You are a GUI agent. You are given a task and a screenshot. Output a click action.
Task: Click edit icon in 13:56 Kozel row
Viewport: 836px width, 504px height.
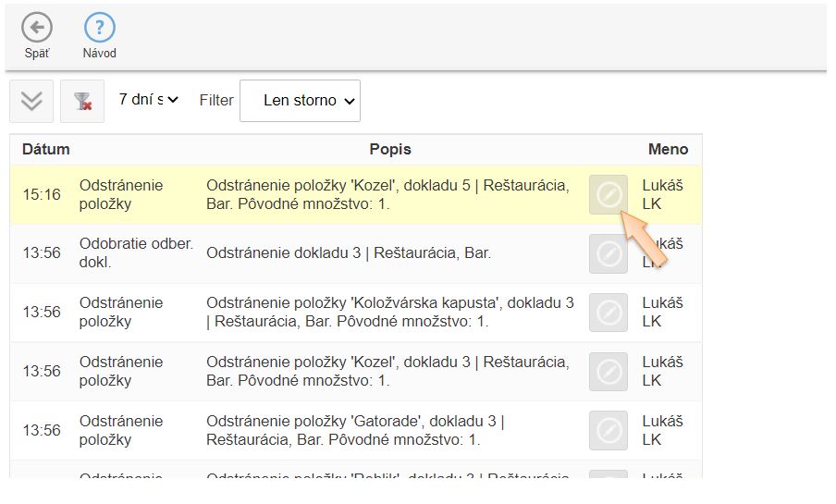pyautogui.click(x=609, y=372)
